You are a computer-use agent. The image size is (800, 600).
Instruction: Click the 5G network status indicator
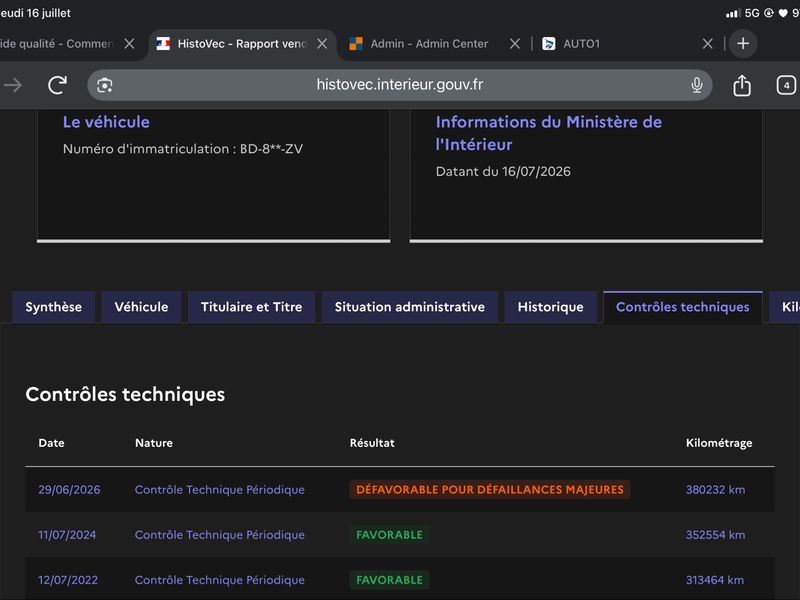(x=752, y=13)
